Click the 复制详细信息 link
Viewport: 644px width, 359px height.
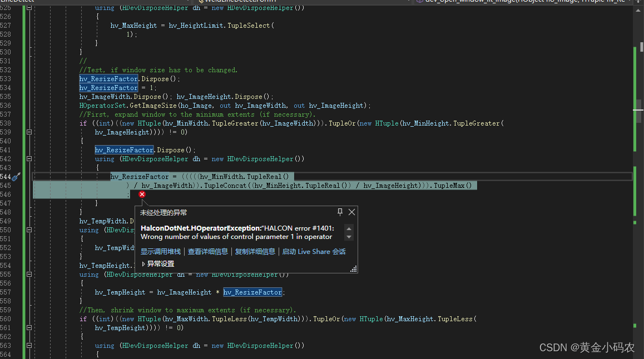click(255, 251)
